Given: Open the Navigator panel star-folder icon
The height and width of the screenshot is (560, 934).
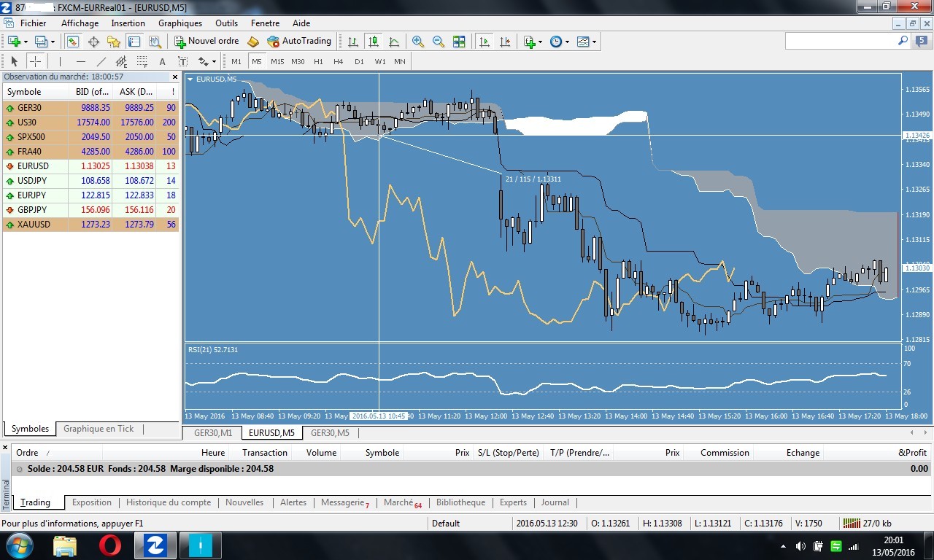Looking at the screenshot, I should [x=114, y=42].
